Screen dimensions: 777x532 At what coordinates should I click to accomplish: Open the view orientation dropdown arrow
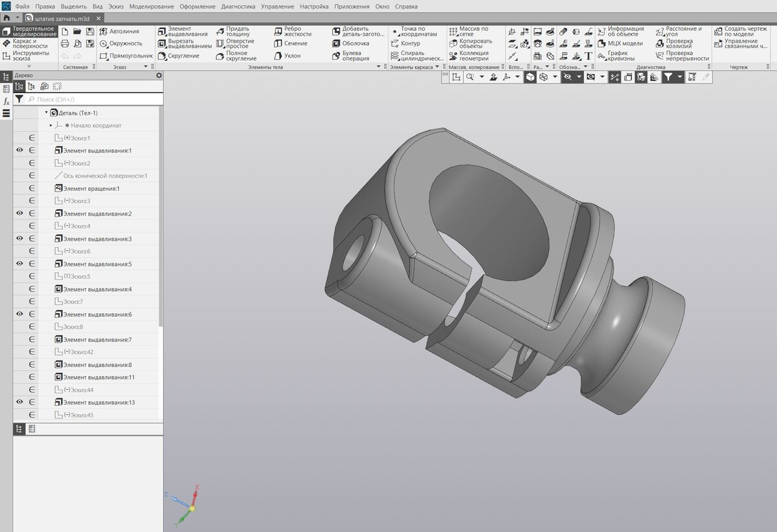[517, 77]
